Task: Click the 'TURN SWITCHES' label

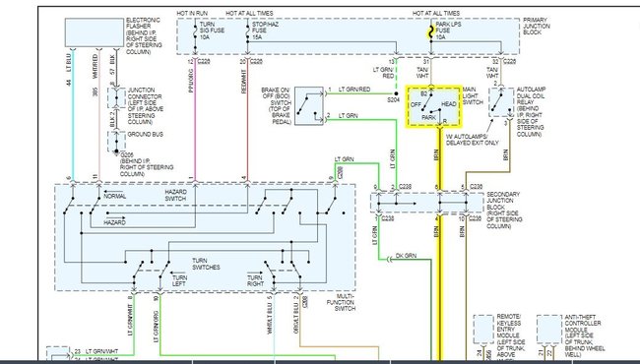Action: click(x=206, y=264)
